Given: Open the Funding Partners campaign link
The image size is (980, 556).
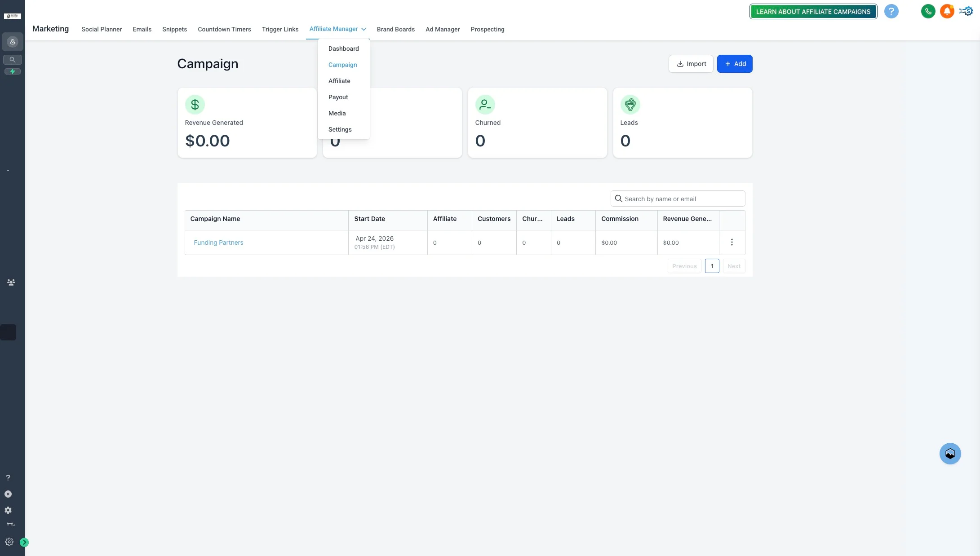Looking at the screenshot, I should coord(218,243).
